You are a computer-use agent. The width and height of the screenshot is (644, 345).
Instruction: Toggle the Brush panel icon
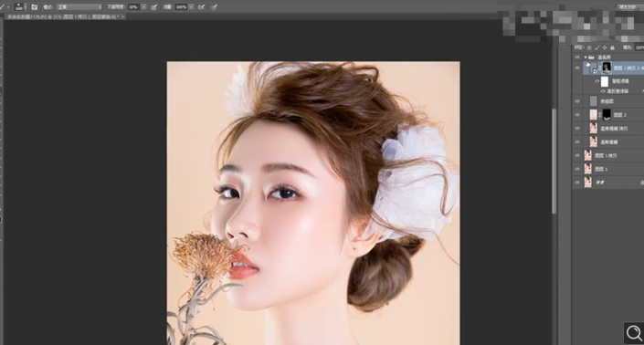(x=35, y=7)
